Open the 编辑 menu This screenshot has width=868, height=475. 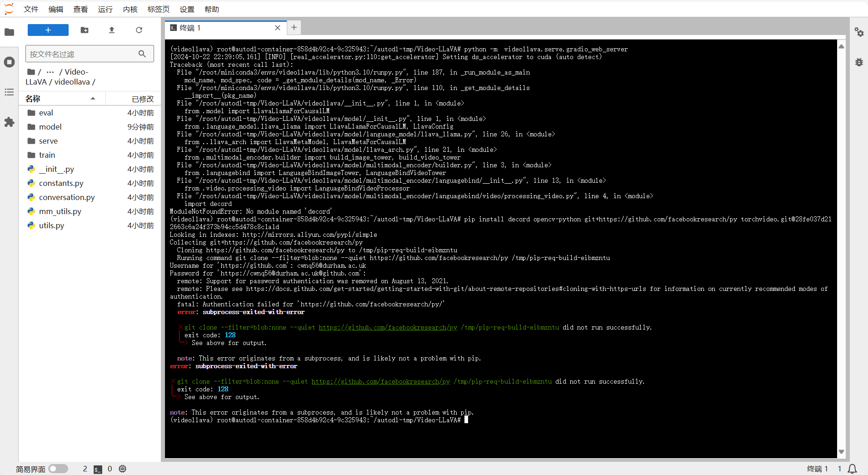[x=56, y=9]
